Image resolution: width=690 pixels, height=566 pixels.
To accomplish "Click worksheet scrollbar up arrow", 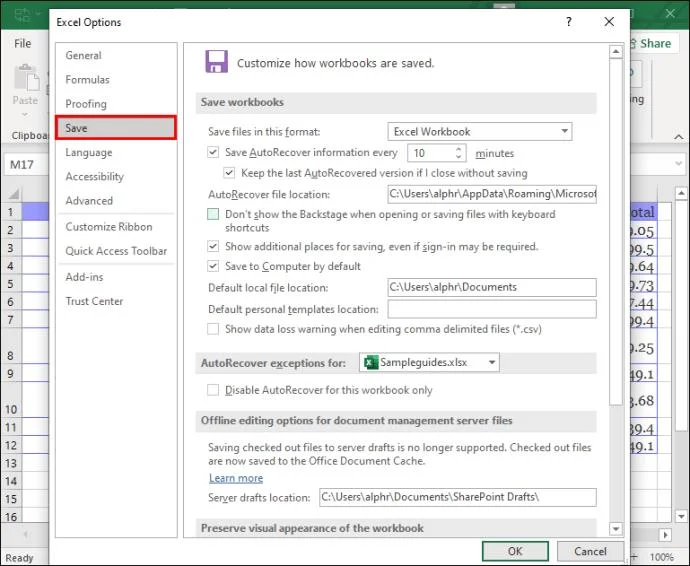I will pos(681,193).
